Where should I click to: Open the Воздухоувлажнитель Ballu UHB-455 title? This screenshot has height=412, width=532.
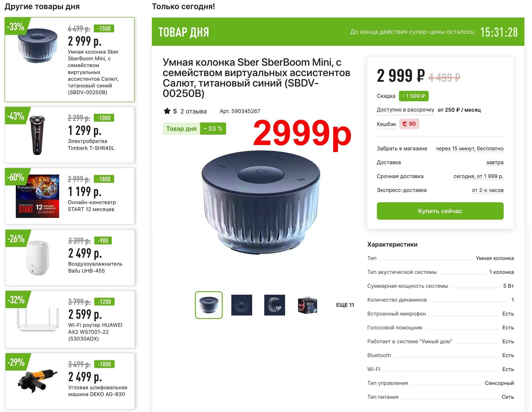tap(95, 267)
